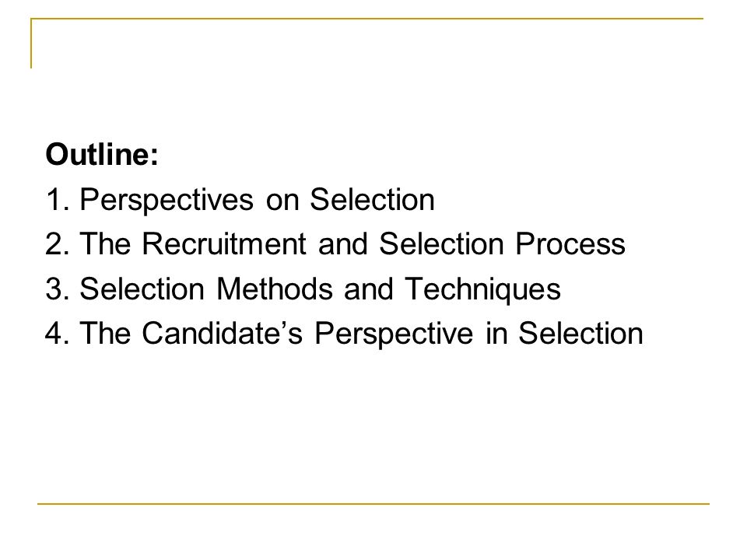Click the number "1." list marker
The width and height of the screenshot is (747, 560).
[x=58, y=200]
